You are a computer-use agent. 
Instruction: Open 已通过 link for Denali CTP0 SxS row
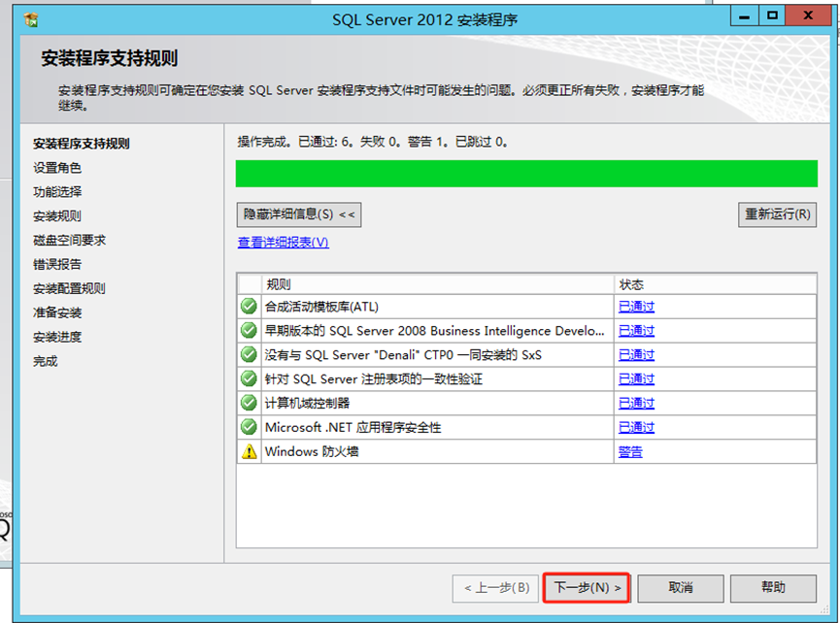pyautogui.click(x=636, y=355)
